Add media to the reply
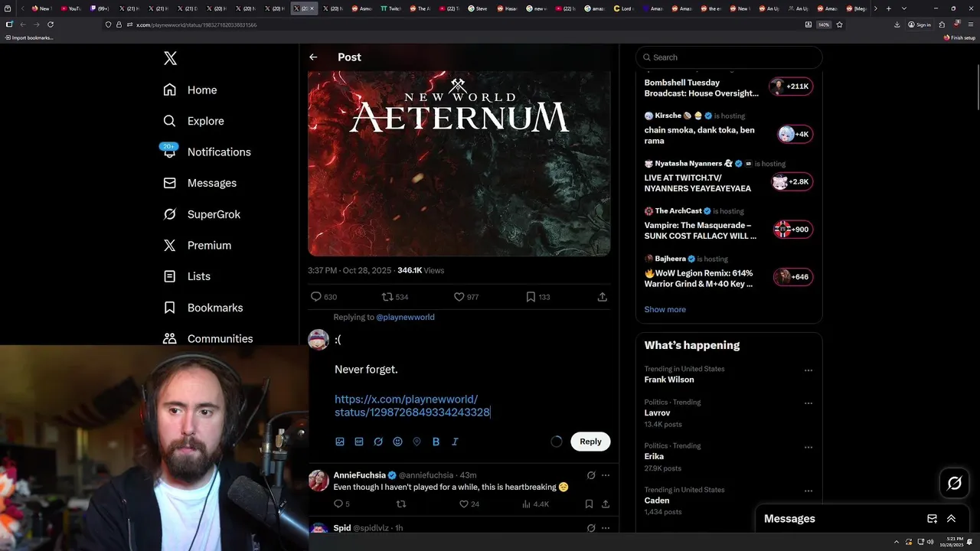The image size is (980, 551). pyautogui.click(x=340, y=442)
